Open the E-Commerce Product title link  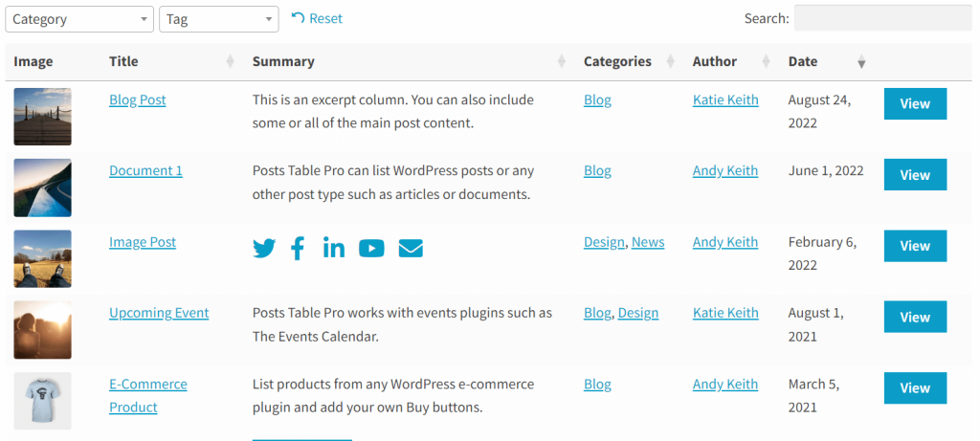[148, 395]
